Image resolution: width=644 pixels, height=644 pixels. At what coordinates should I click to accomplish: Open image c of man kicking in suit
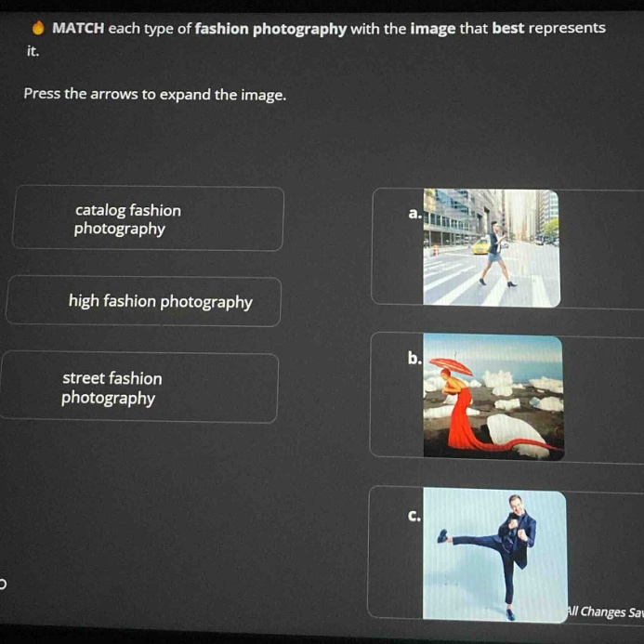495,555
